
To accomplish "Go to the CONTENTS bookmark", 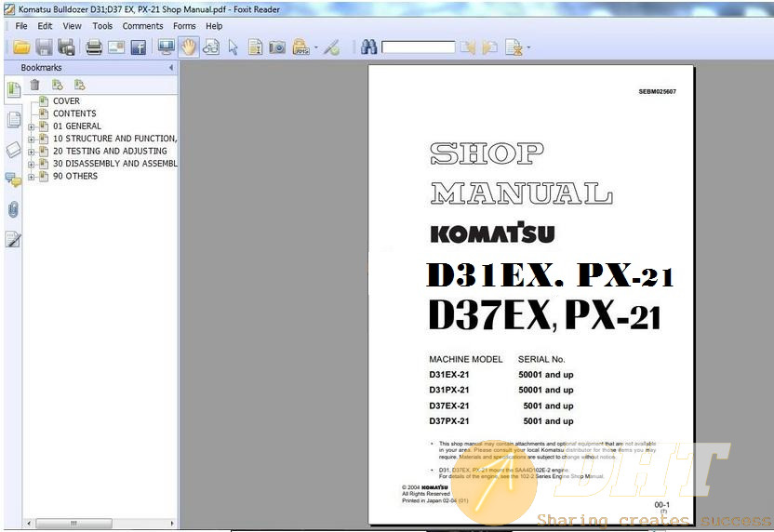I will point(74,113).
